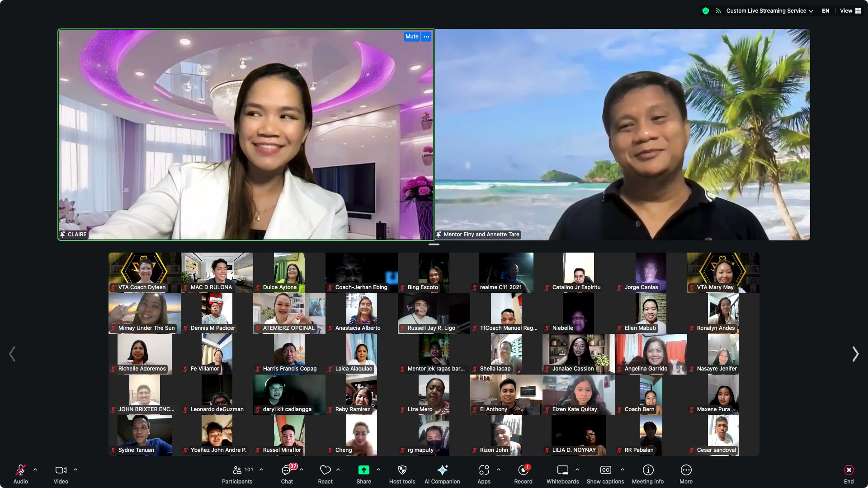Image resolution: width=868 pixels, height=488 pixels.
Task: Select Cesar sandoval's video tile
Action: click(x=723, y=435)
